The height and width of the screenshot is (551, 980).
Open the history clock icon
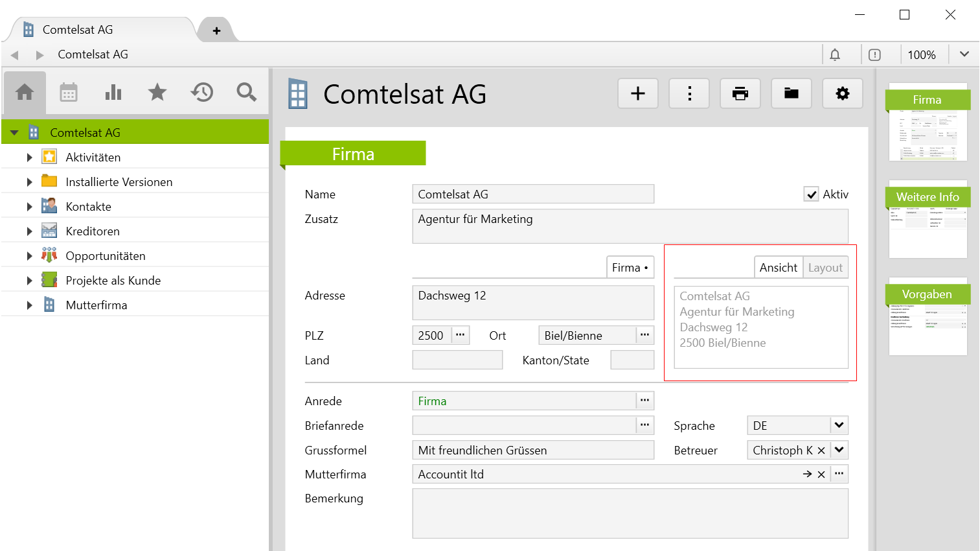(x=202, y=93)
